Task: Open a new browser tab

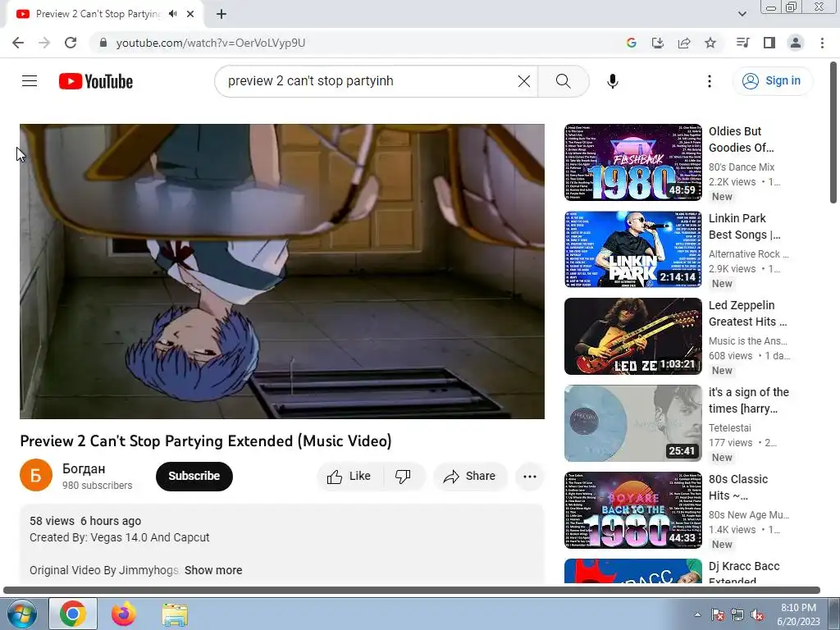Action: coord(221,14)
